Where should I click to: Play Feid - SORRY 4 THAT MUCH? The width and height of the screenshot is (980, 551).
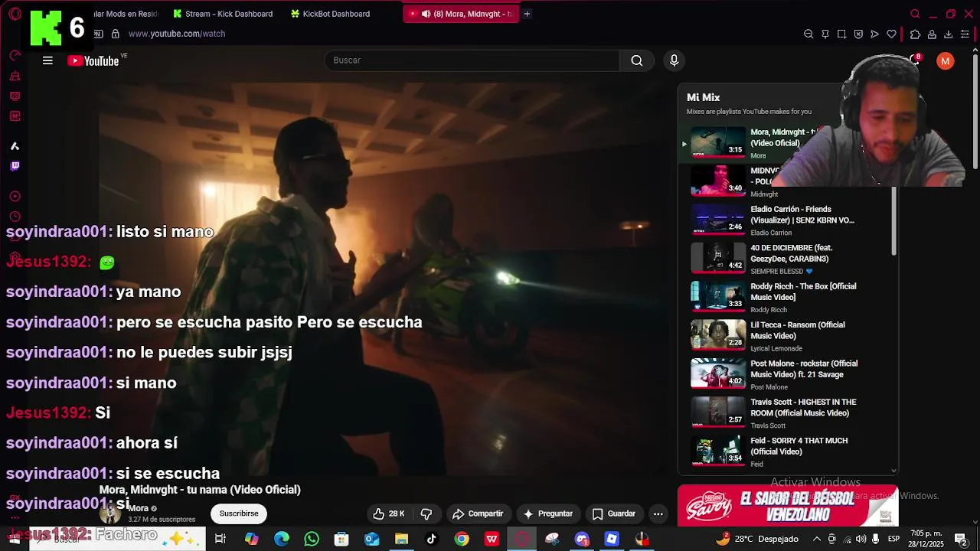785,452
